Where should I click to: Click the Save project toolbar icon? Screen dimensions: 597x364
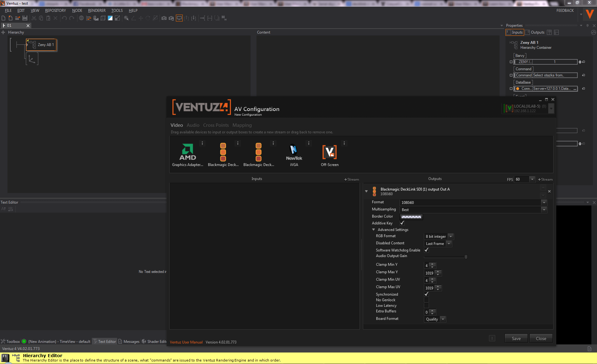click(x=25, y=18)
